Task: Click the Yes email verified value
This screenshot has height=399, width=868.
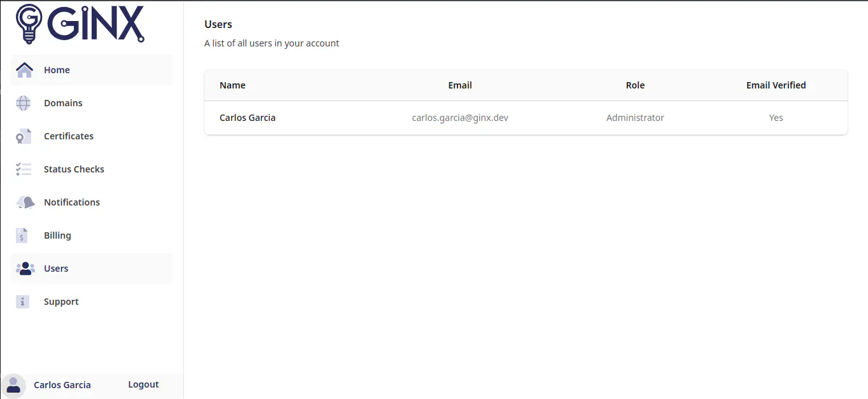Action: [x=776, y=118]
